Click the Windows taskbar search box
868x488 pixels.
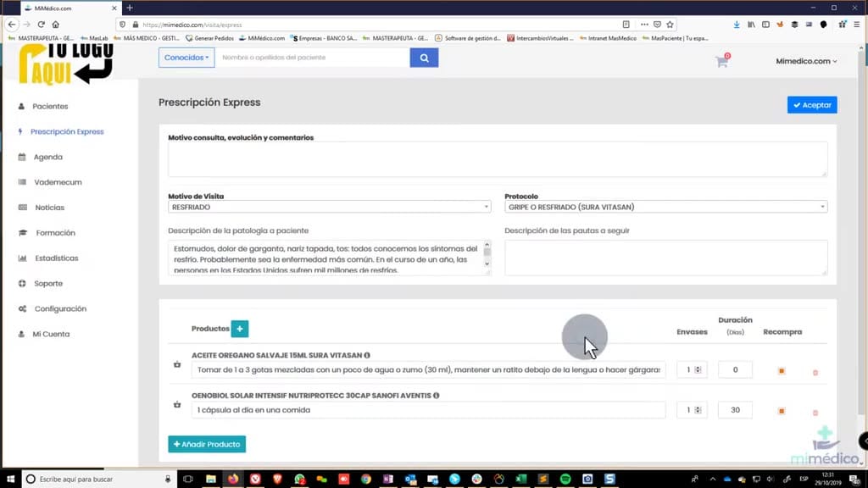(x=98, y=480)
